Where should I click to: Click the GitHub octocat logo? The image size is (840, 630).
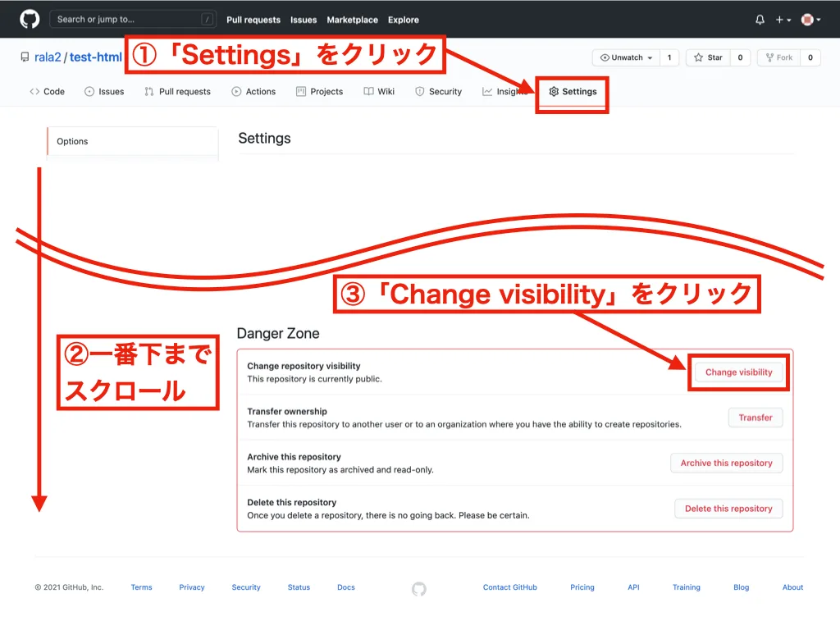(x=30, y=18)
